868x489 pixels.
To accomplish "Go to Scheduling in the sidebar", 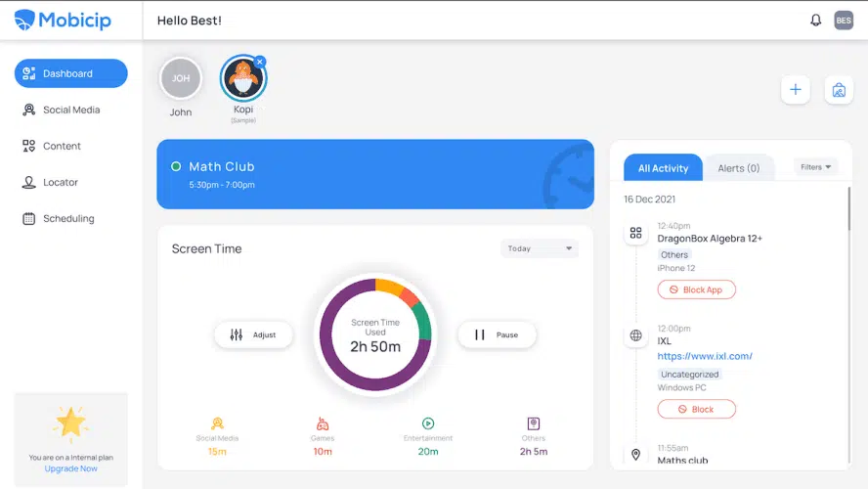I will [x=68, y=218].
